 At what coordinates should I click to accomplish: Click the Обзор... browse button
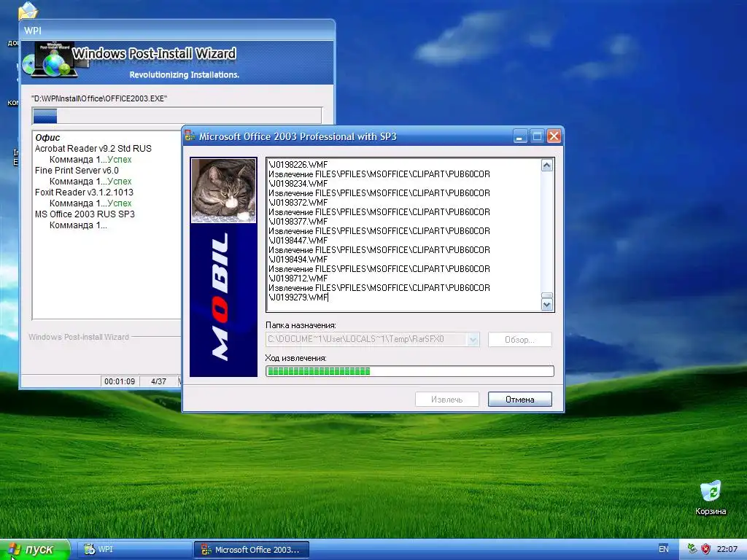[519, 340]
